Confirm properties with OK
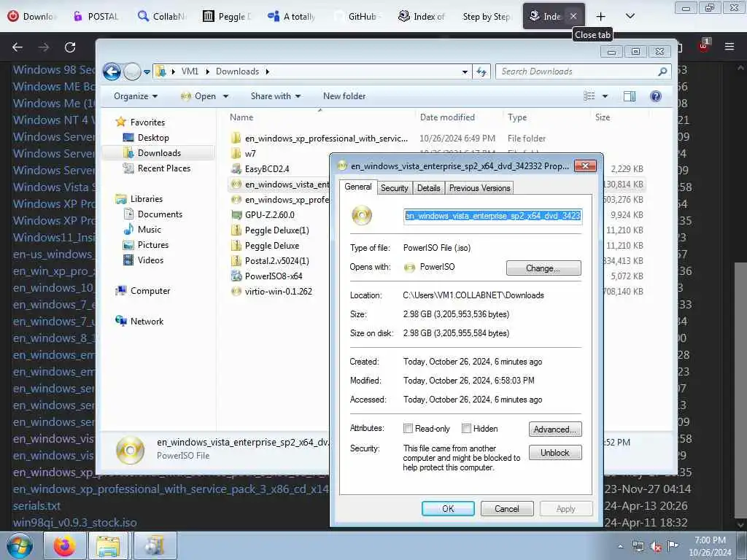Screen dimensions: 747x560 (x=448, y=508)
